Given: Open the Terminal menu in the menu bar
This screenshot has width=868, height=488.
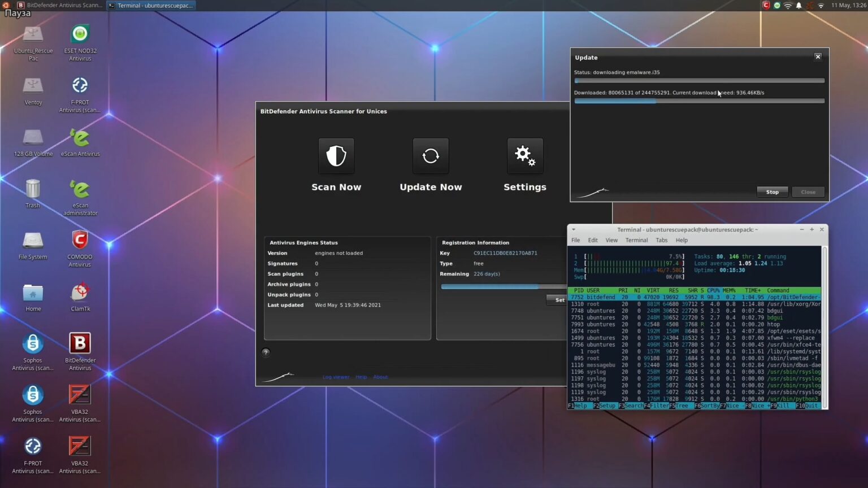Looking at the screenshot, I should (x=636, y=240).
